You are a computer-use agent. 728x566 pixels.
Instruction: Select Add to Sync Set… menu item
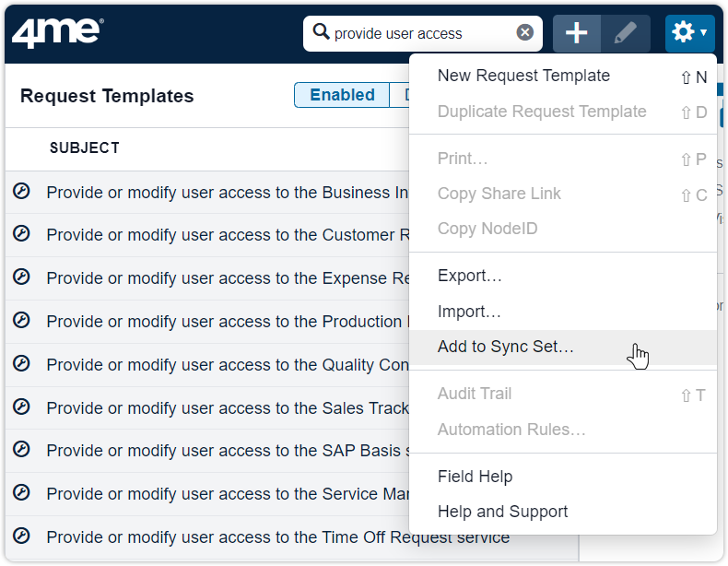(563, 348)
